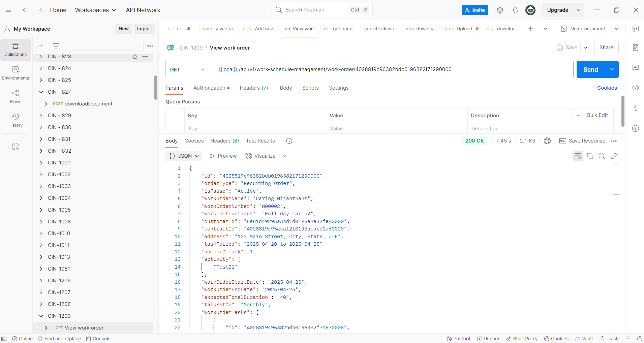
Task: Toggle line wrap in the response
Action: click(578, 156)
